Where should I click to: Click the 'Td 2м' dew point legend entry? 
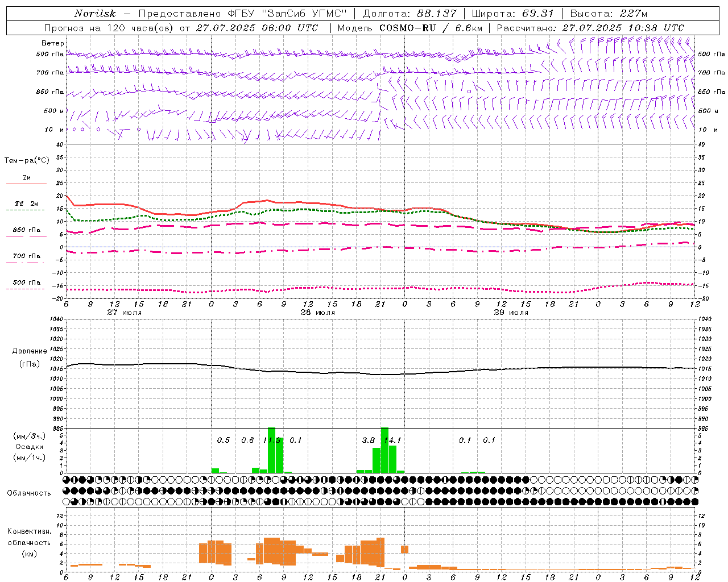tap(27, 203)
